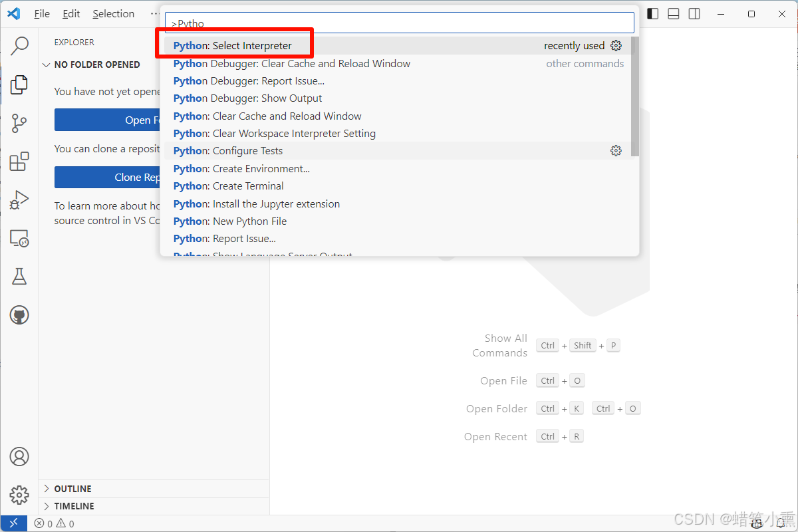Image resolution: width=798 pixels, height=532 pixels.
Task: Open the Source Control view
Action: [19, 123]
